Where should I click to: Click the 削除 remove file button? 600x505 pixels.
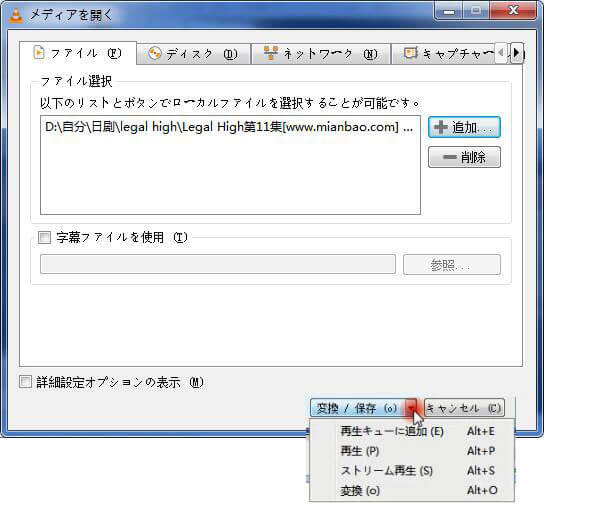(464, 157)
